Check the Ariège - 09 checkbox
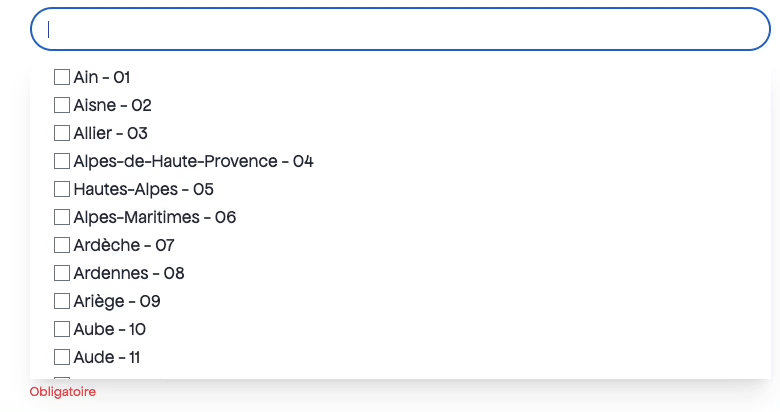 (x=62, y=301)
